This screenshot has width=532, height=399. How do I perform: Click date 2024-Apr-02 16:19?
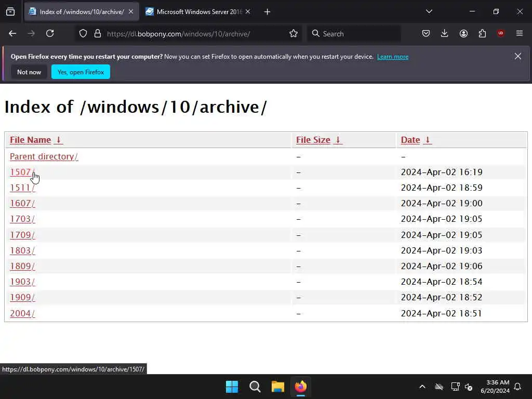coord(442,172)
